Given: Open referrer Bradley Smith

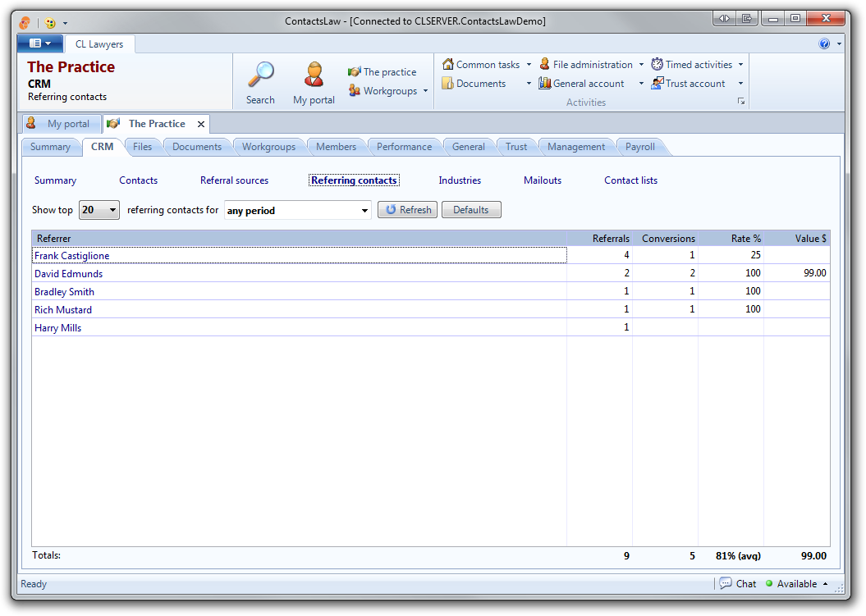Looking at the screenshot, I should tap(64, 292).
